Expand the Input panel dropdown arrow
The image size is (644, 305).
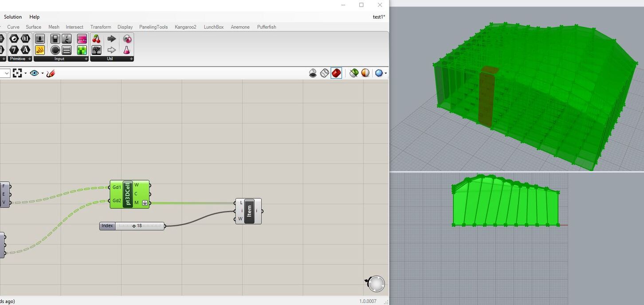click(x=86, y=59)
